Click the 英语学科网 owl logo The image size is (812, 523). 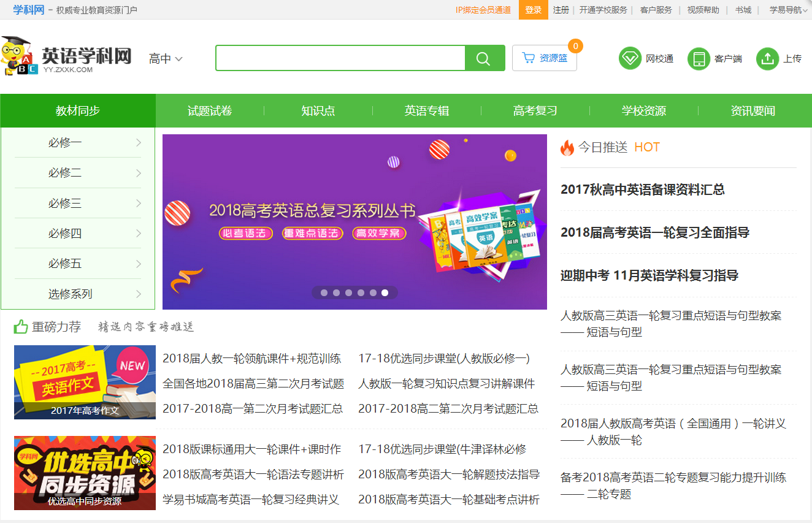click(66, 56)
